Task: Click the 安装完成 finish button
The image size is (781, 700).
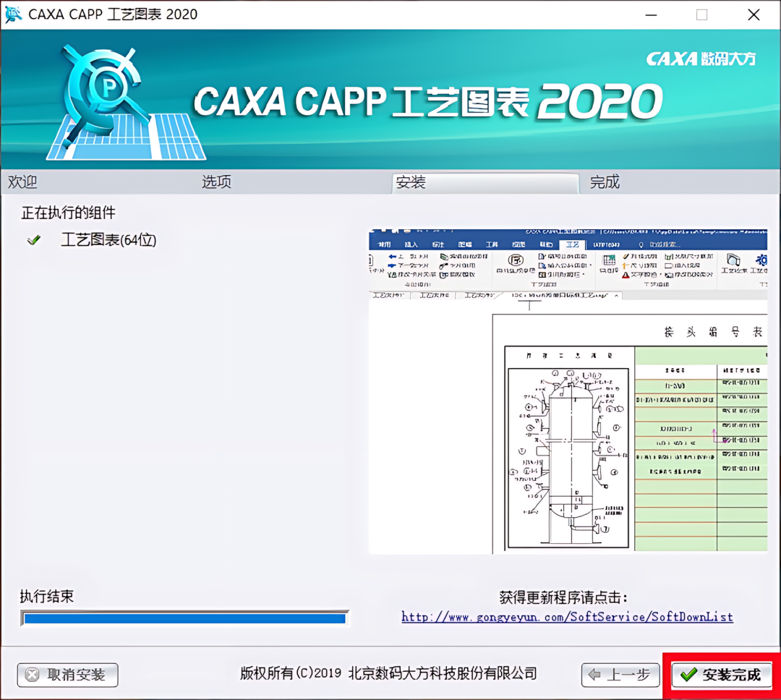Action: (x=722, y=675)
